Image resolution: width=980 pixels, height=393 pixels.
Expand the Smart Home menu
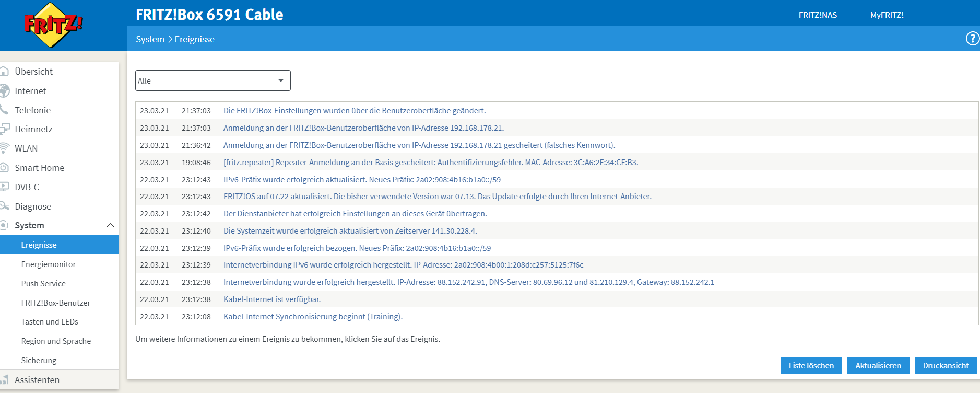39,168
